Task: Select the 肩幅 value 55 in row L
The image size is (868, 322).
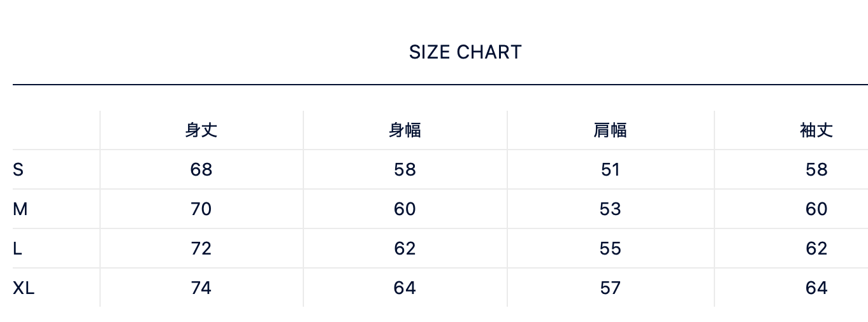Action: click(x=610, y=249)
